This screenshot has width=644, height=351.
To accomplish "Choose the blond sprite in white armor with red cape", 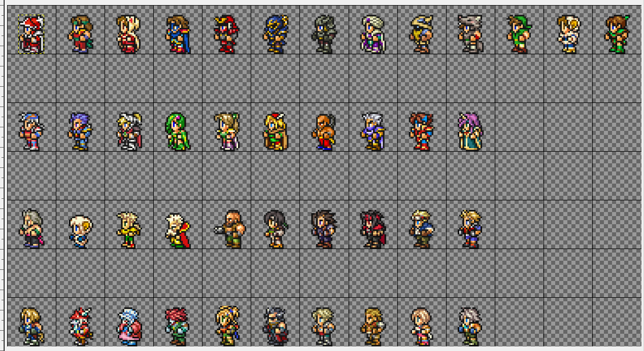I will [129, 132].
